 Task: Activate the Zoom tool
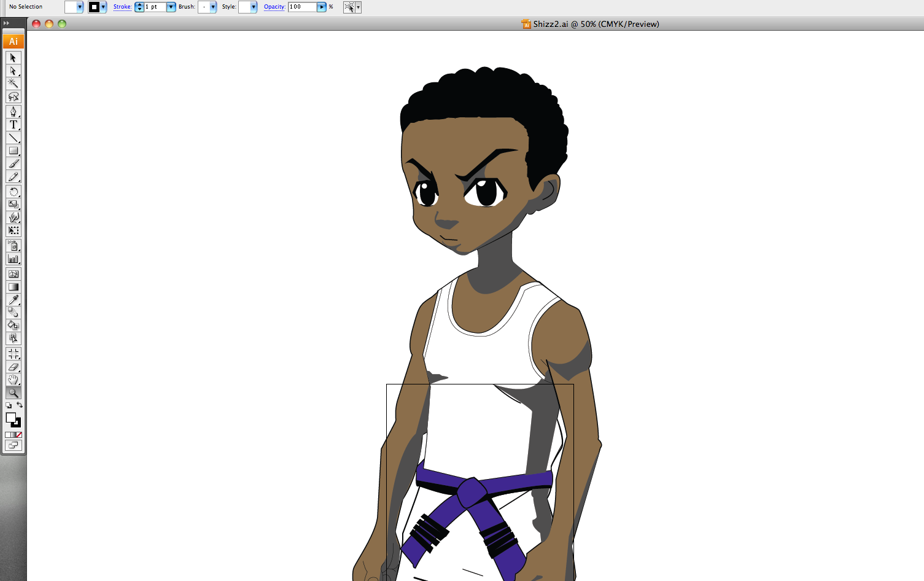[x=14, y=393]
